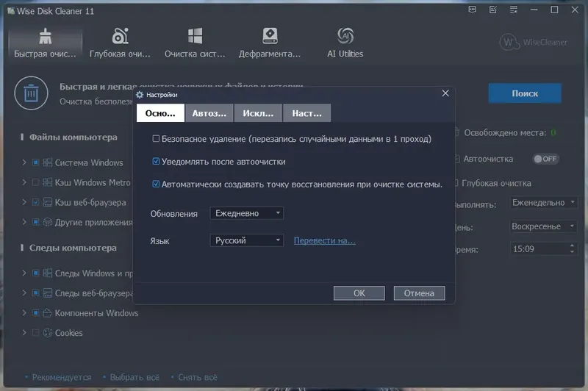Expand the Компоненты Windows node
Screen dimensions: 588x391
tap(24, 312)
